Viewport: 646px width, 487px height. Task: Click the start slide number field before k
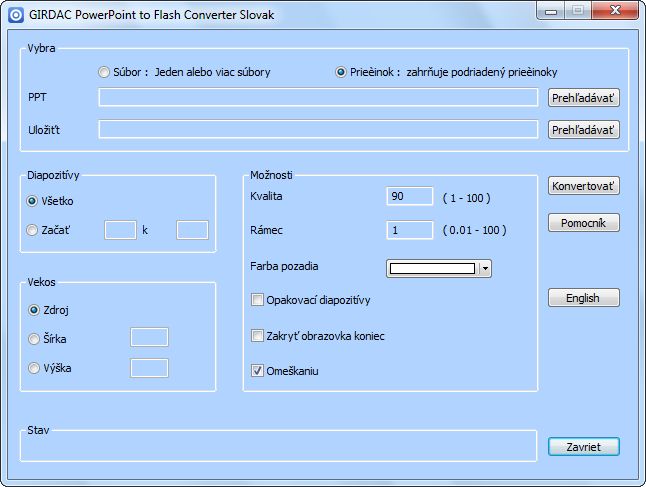point(120,230)
